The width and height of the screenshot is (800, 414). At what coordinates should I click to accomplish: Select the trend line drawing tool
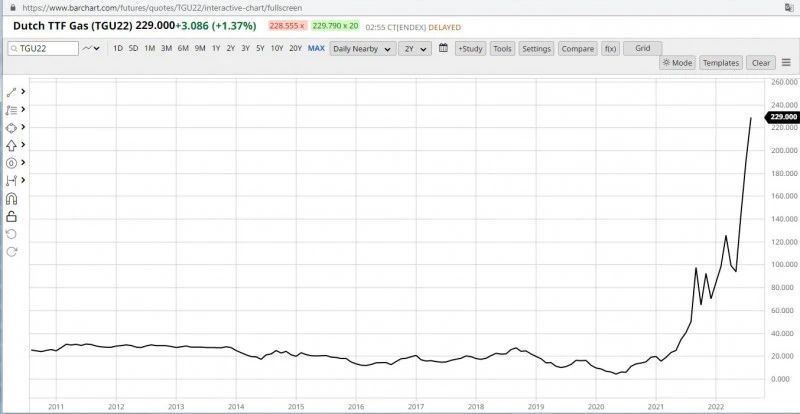coord(11,92)
